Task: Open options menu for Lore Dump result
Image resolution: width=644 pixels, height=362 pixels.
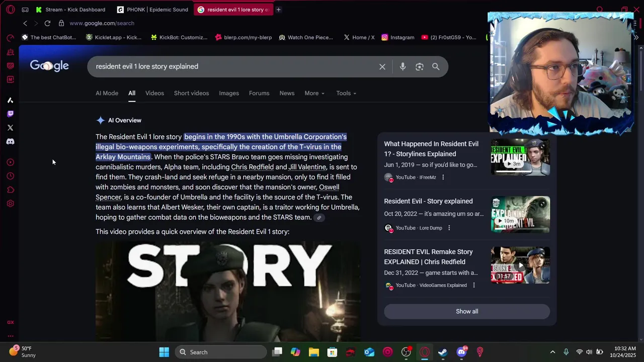Action: point(449,228)
